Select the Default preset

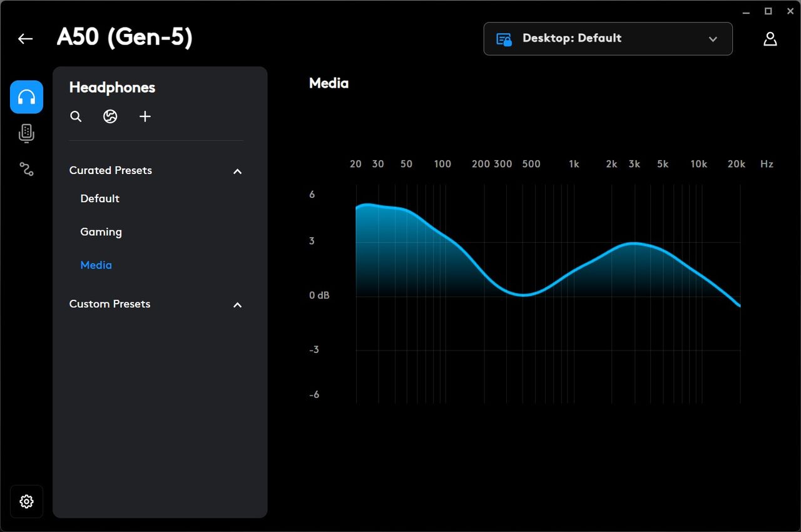[x=99, y=198]
